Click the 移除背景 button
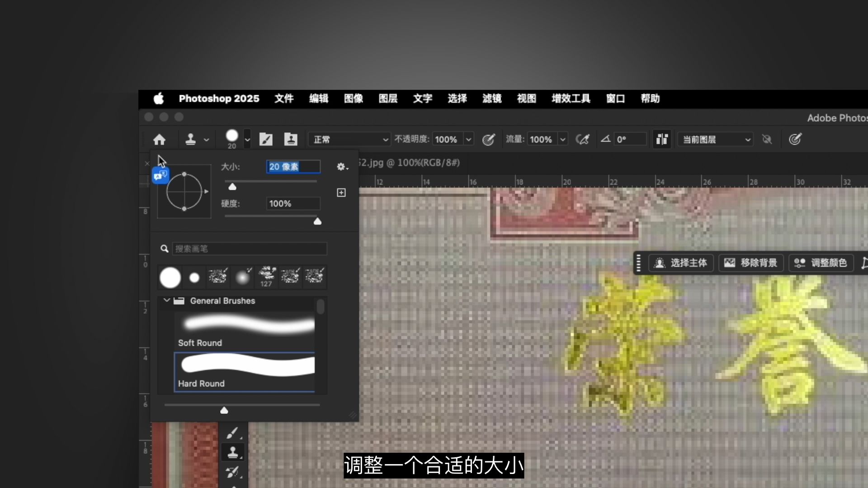 click(x=751, y=263)
